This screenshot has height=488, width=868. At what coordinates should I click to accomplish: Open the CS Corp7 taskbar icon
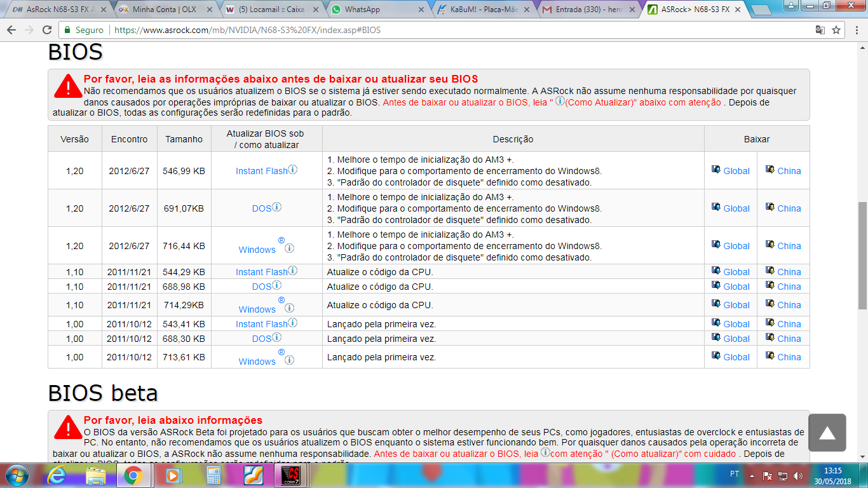290,475
